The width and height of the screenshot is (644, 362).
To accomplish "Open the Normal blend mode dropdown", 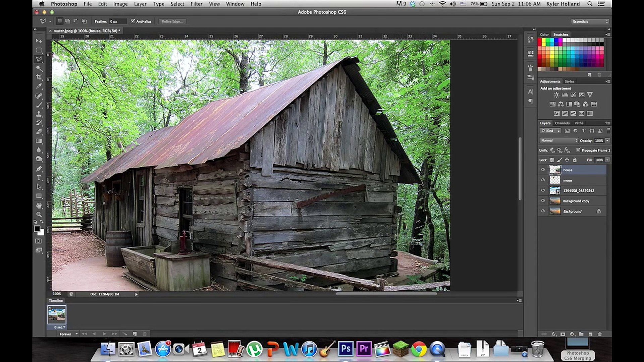I will (558, 140).
